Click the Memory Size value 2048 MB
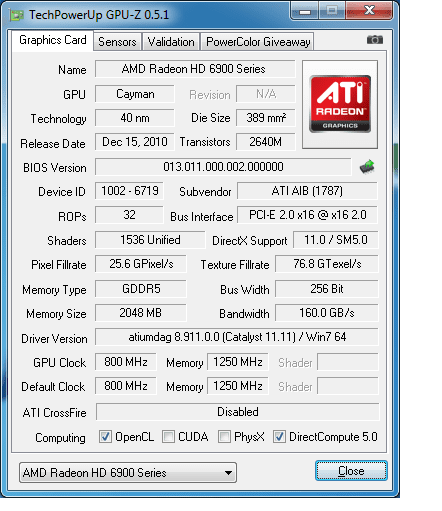 point(141,313)
